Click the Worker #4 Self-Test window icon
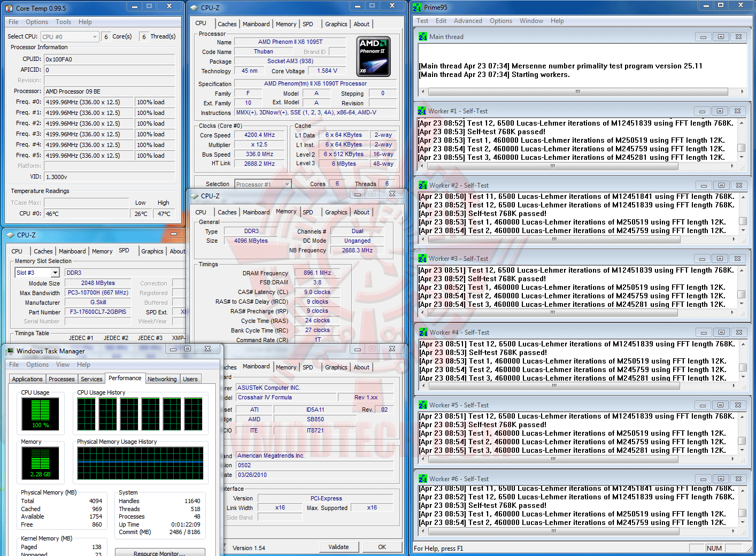The width and height of the screenshot is (756, 556). [423, 332]
